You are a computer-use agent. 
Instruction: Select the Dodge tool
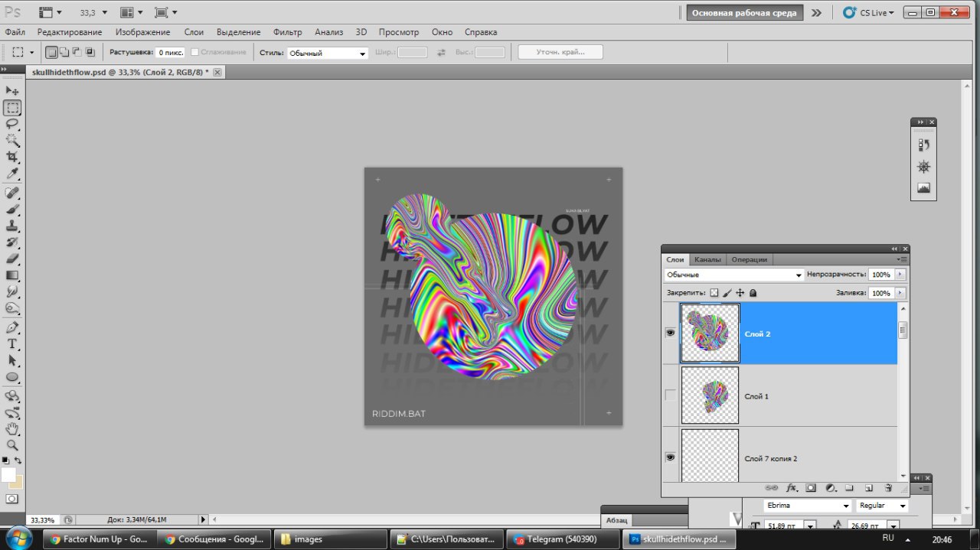tap(12, 308)
